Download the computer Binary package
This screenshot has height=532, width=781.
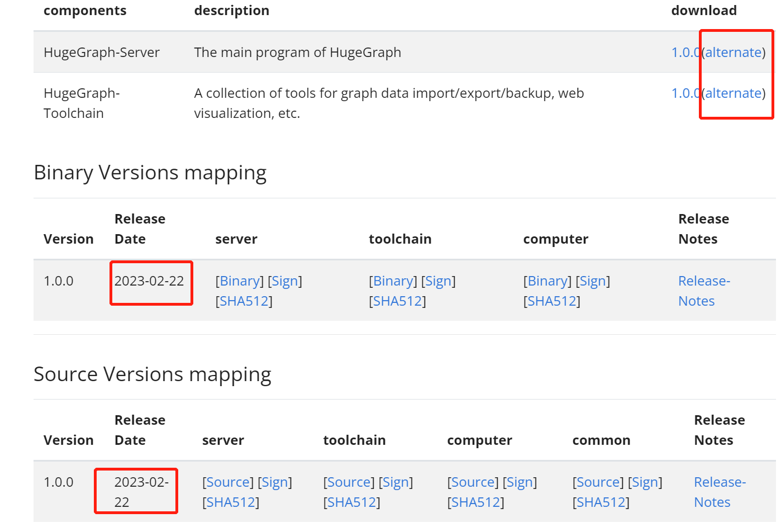pyautogui.click(x=547, y=281)
